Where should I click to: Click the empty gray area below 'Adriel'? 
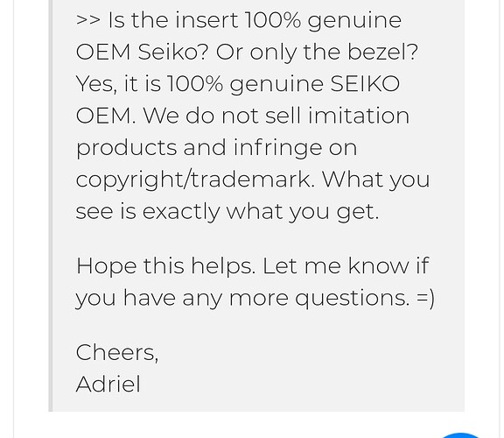pyautogui.click(x=257, y=402)
